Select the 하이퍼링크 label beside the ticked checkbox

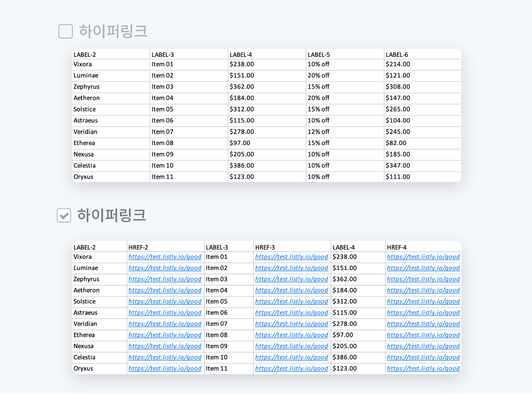pyautogui.click(x=112, y=215)
